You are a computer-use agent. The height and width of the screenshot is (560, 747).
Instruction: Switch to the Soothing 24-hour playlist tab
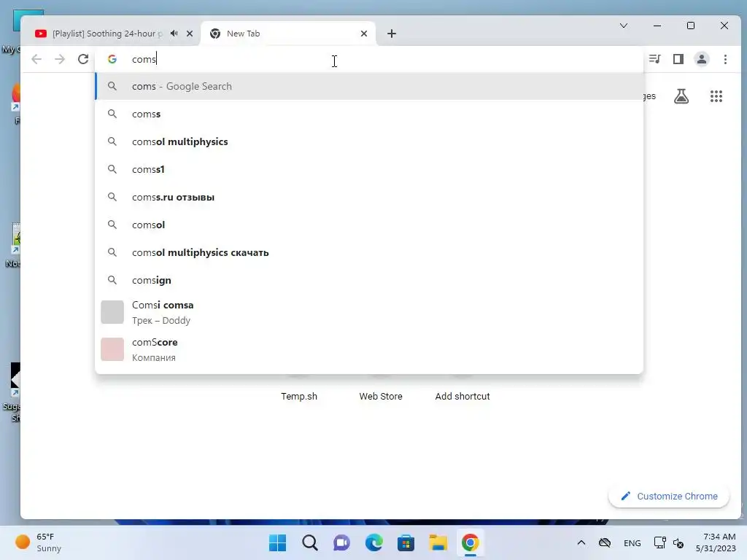[107, 34]
